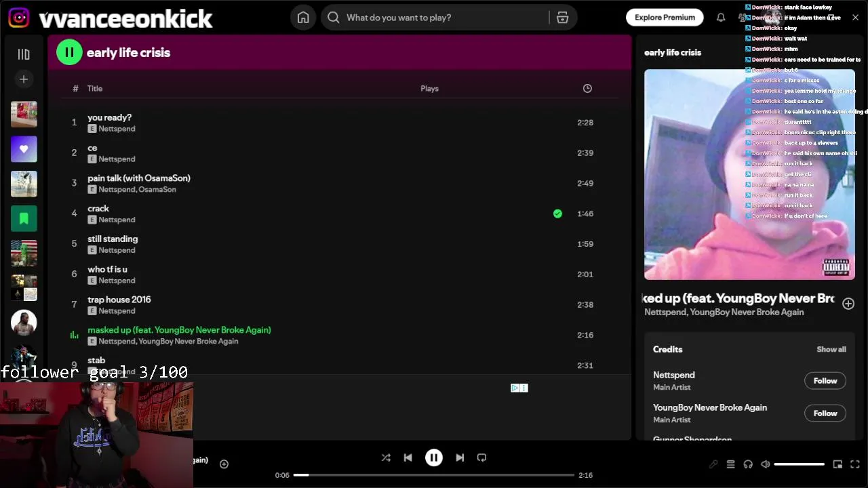Open album cover in Now Playing panel
Viewport: 868px width, 488px height.
[749, 174]
